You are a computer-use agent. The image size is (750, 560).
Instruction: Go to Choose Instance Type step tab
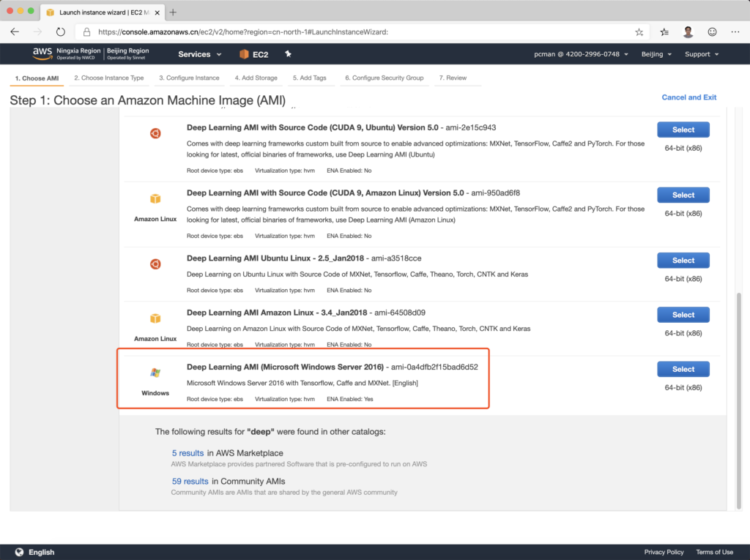tap(109, 78)
